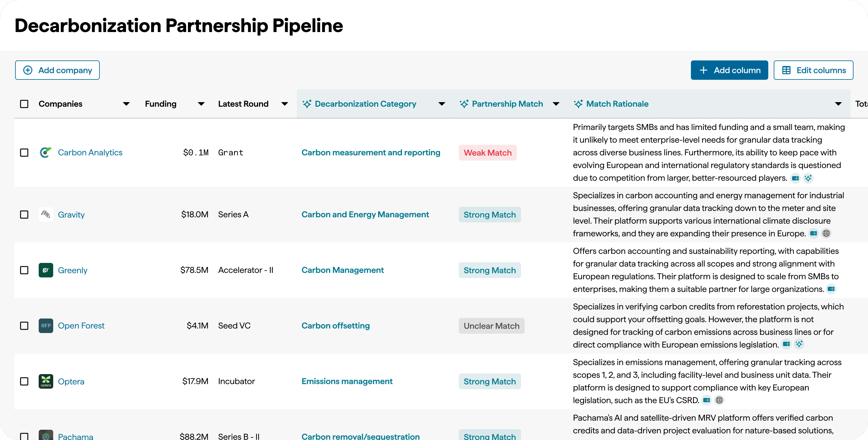Click the AI sparkle icon in Carbon Analytics rationale

pos(808,178)
